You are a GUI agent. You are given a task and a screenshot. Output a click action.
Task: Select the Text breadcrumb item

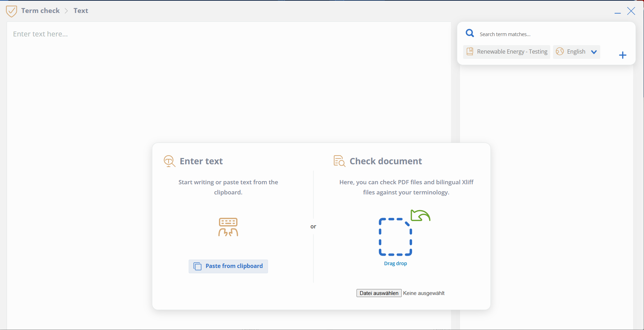coord(81,11)
